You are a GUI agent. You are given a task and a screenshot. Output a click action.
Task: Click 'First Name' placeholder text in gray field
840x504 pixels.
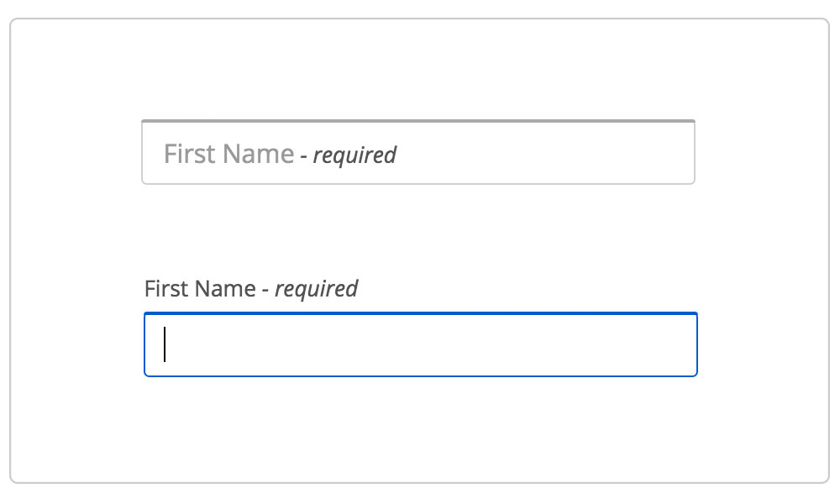[228, 155]
